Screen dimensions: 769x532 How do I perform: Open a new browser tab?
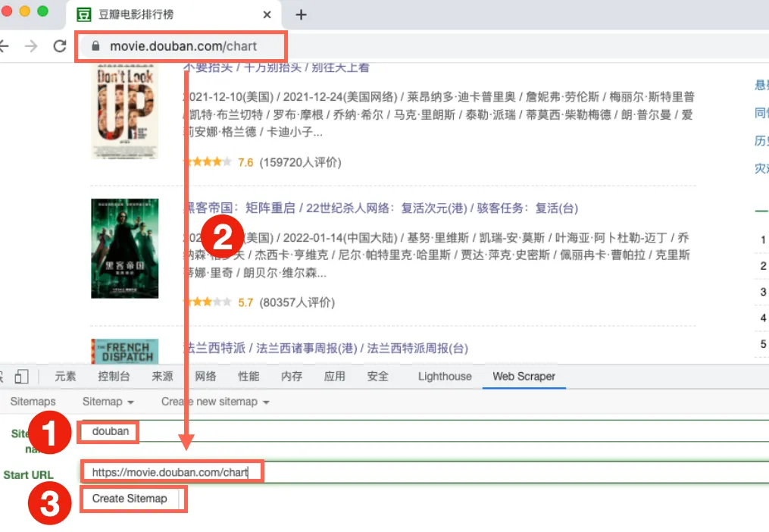tap(301, 14)
